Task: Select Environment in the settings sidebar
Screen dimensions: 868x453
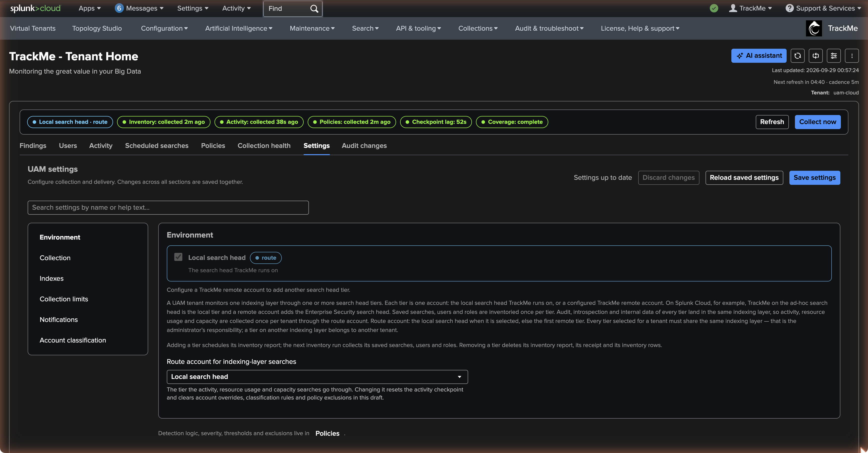Action: [60, 237]
